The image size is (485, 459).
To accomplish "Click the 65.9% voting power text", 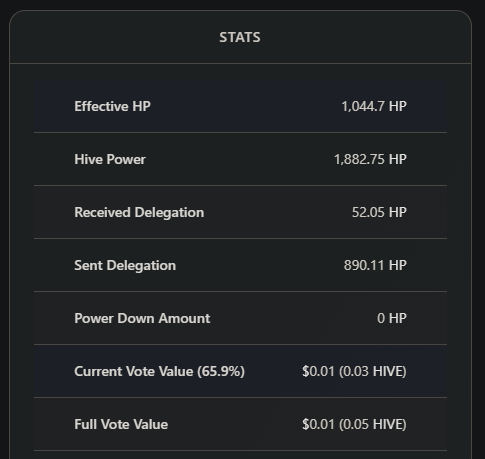I will click(221, 372).
